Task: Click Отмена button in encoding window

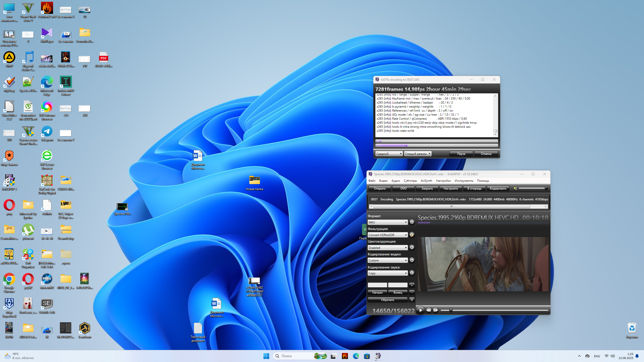Action: click(x=486, y=154)
